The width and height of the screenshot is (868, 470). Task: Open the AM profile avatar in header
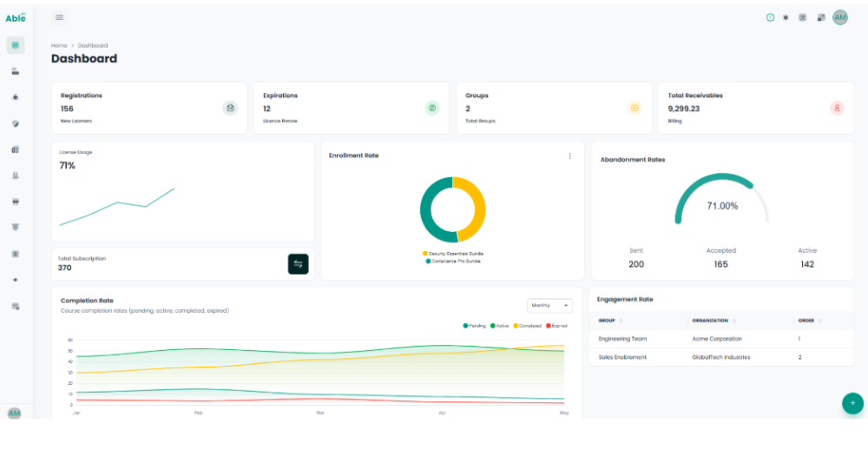pos(840,17)
